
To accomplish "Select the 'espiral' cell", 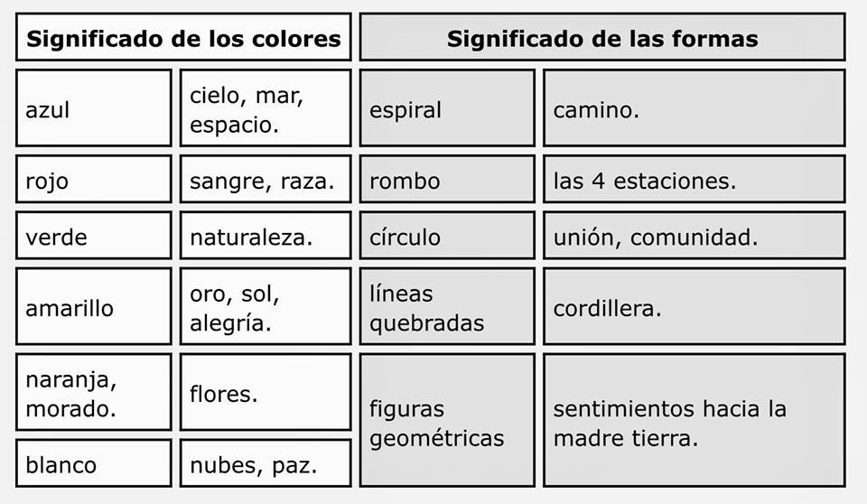I will click(x=447, y=107).
